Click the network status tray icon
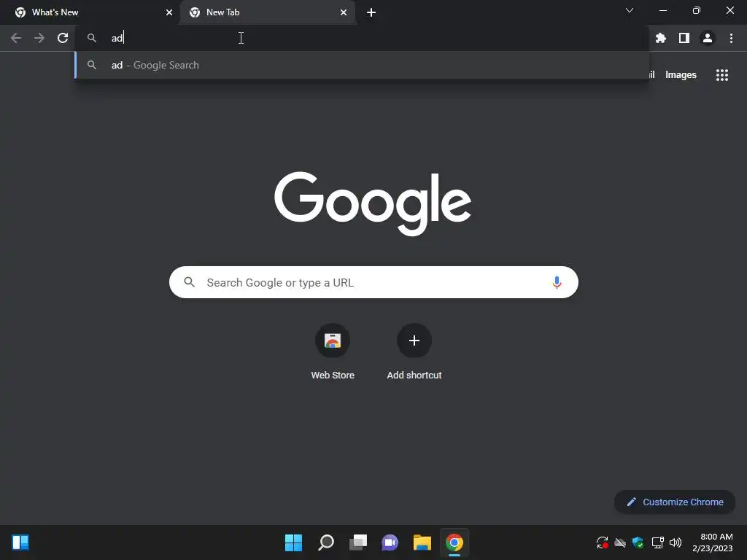Image resolution: width=747 pixels, height=560 pixels. point(657,542)
